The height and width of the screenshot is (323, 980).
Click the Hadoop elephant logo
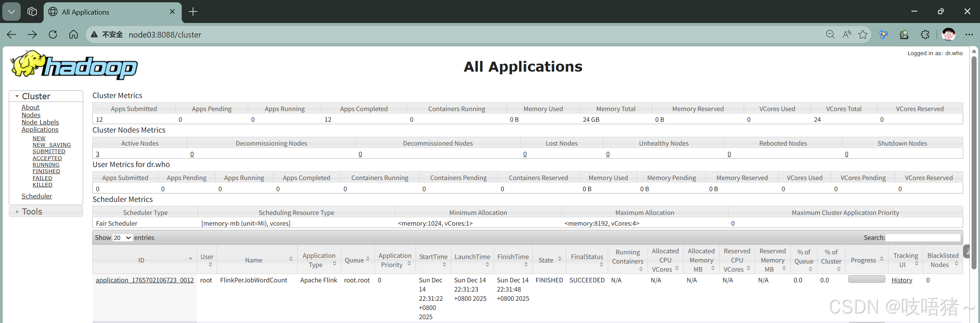pos(74,65)
